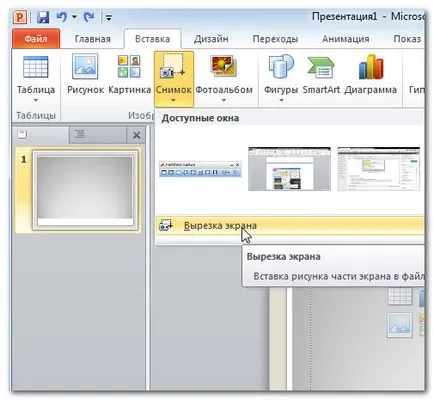This screenshot has width=434, height=400.
Task: Insert a SmartArt graphic
Action: (x=321, y=75)
